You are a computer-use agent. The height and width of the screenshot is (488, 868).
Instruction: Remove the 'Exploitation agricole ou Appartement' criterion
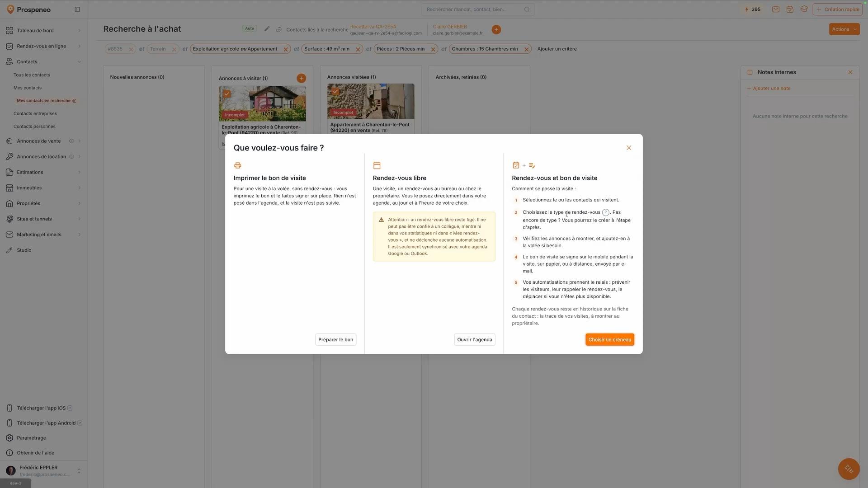click(x=285, y=49)
